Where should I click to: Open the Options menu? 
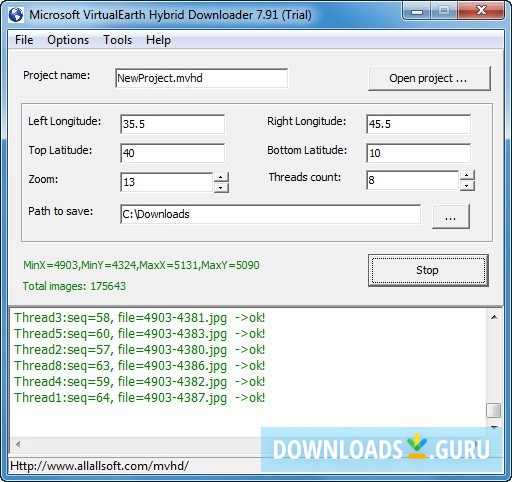[x=68, y=40]
